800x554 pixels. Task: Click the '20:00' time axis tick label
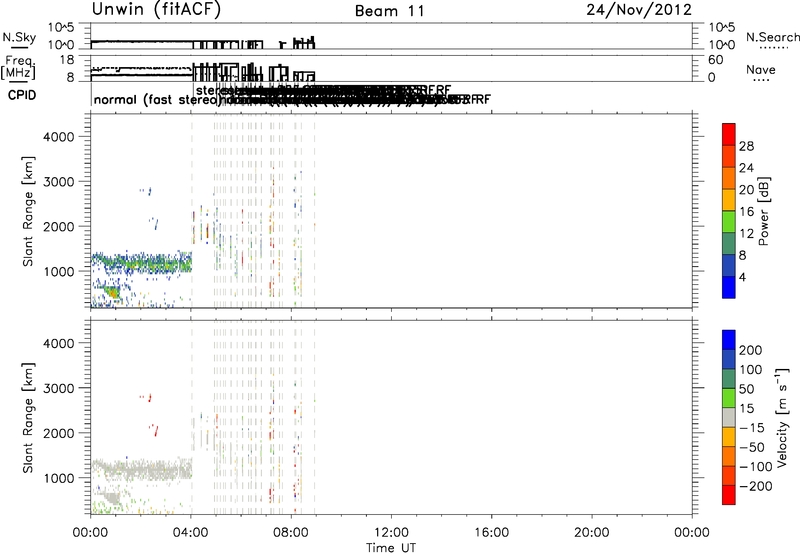(x=591, y=532)
